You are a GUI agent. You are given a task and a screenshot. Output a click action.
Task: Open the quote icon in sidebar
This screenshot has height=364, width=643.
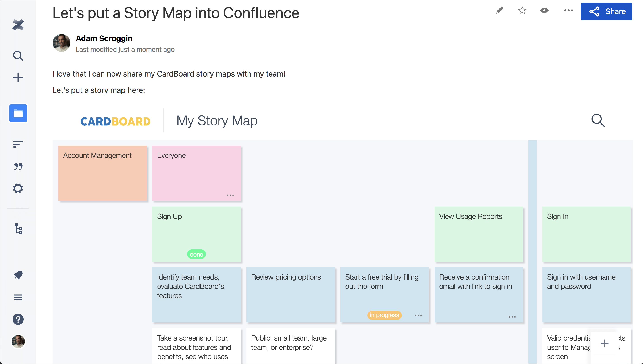tap(18, 166)
